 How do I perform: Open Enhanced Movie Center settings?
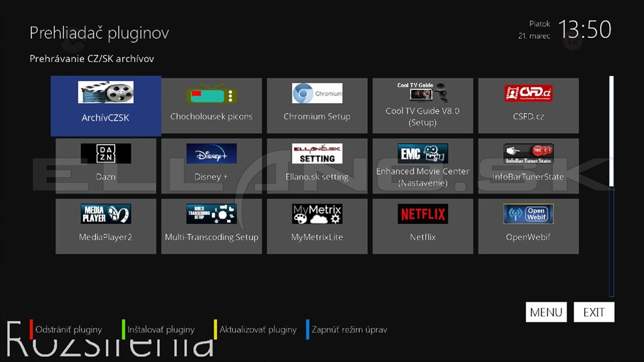click(423, 166)
